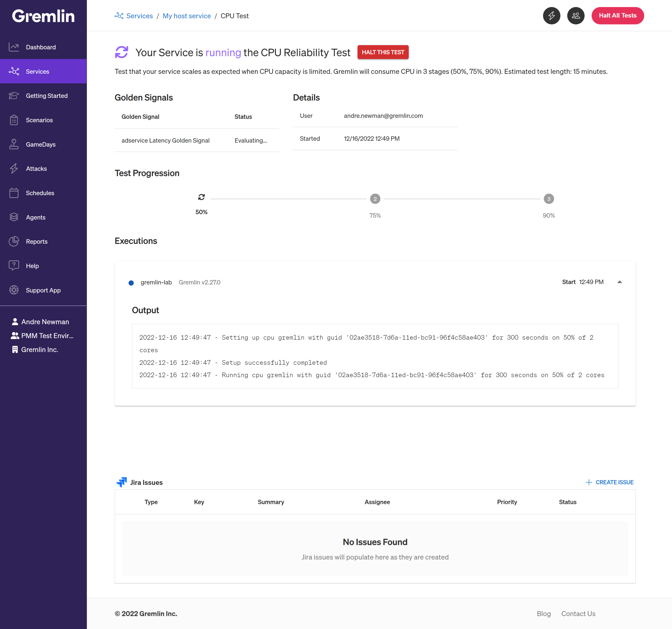This screenshot has width=672, height=629.
Task: Click the purple running refresh icon
Action: (122, 52)
